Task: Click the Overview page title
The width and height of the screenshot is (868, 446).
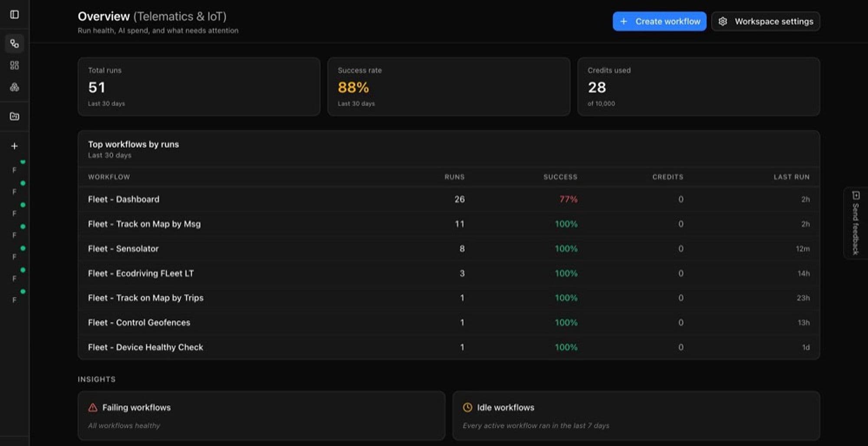Action: coord(152,16)
